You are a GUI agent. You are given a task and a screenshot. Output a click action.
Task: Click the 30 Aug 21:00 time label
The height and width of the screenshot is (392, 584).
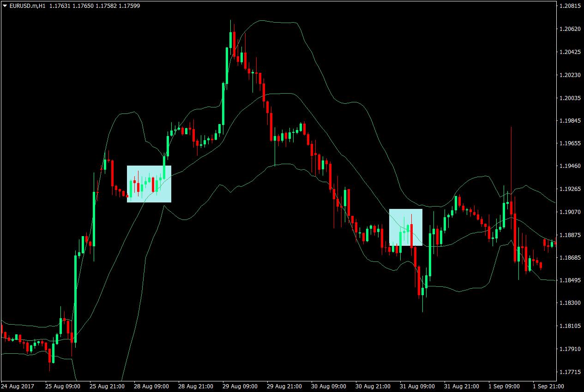(x=372, y=386)
